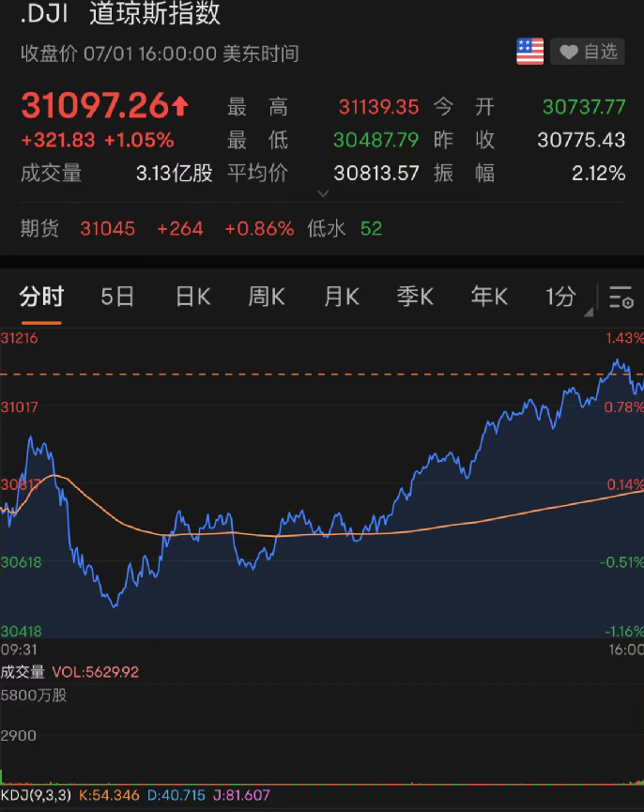The height and width of the screenshot is (812, 644).
Task: Switch to the 5日 tab
Action: [117, 298]
